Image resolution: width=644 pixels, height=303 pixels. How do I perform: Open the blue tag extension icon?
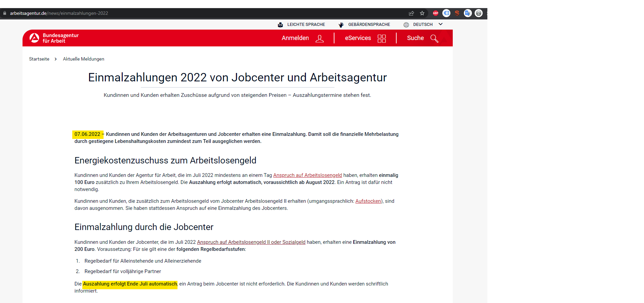pyautogui.click(x=446, y=13)
